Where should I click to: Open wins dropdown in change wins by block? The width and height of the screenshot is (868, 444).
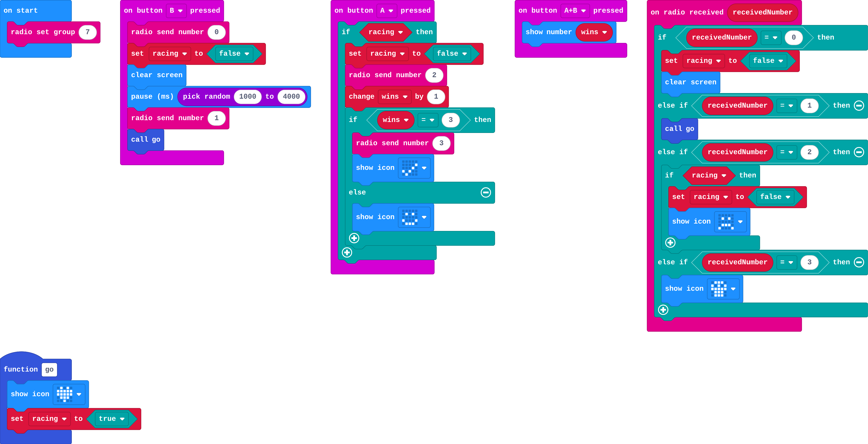[x=395, y=97]
